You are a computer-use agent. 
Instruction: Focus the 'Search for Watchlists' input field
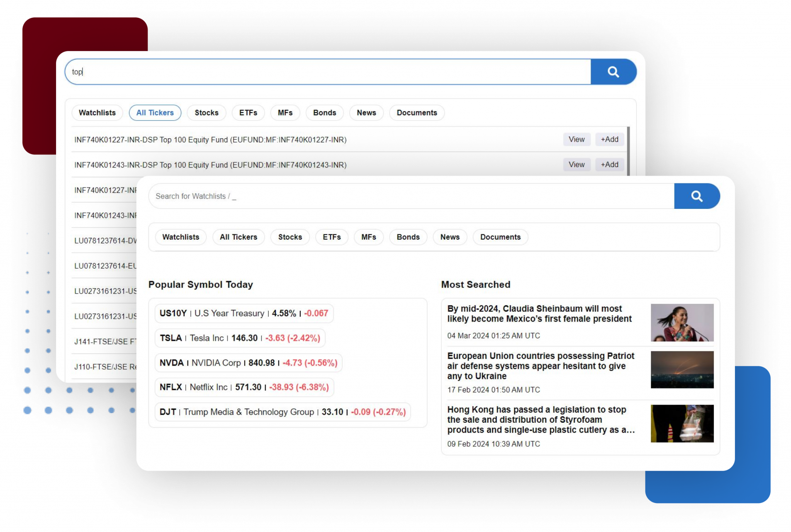(x=411, y=196)
